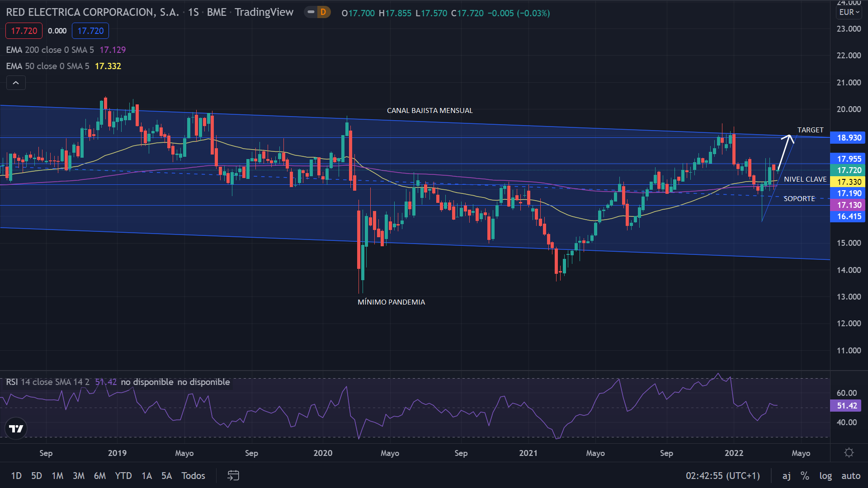
Task: Click the 2021 time axis marker
Action: (x=528, y=453)
